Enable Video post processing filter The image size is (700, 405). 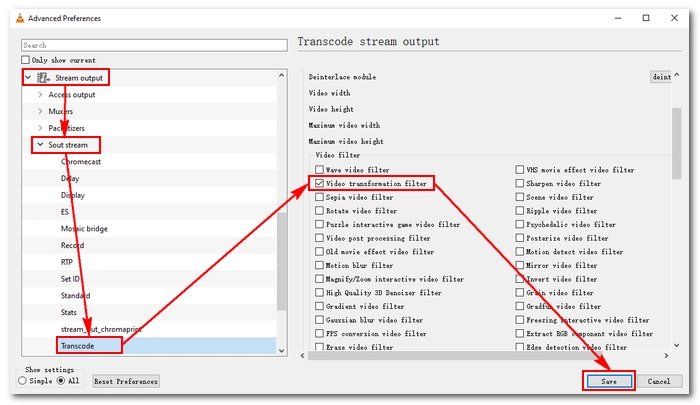319,238
